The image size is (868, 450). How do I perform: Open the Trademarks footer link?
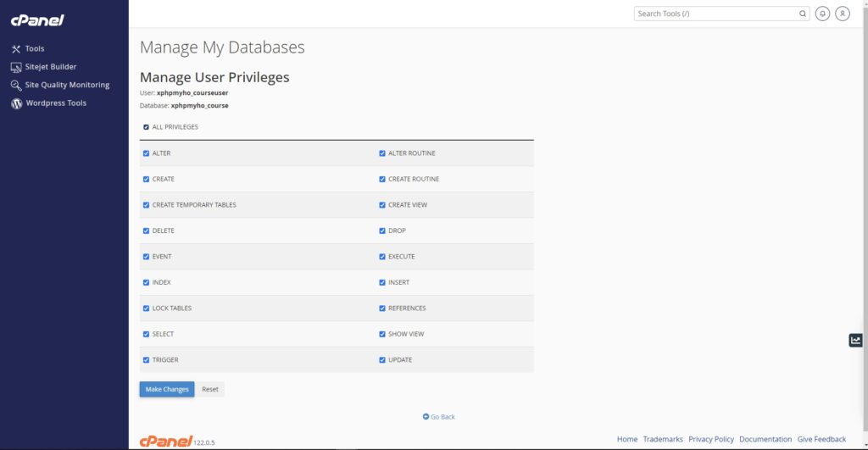pos(663,439)
